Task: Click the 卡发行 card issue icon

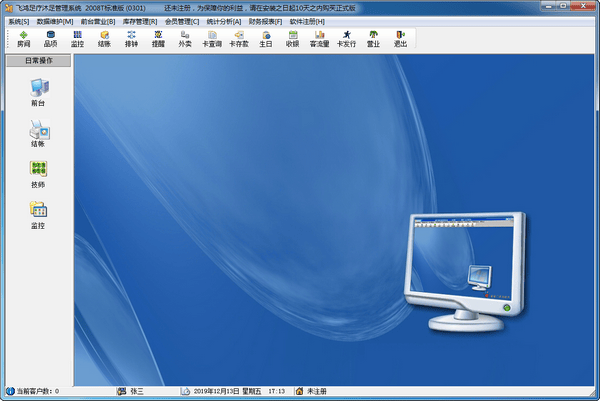Action: (346, 39)
